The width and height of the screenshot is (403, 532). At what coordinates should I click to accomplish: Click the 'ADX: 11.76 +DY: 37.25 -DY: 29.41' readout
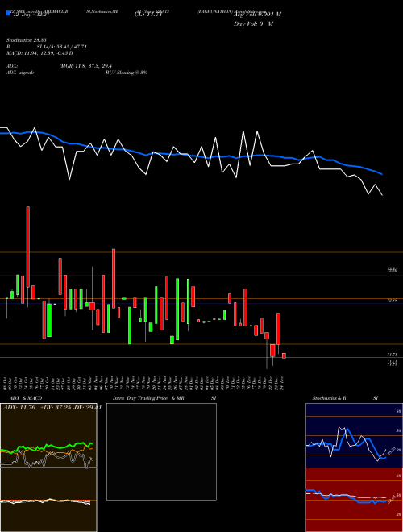pos(52,408)
